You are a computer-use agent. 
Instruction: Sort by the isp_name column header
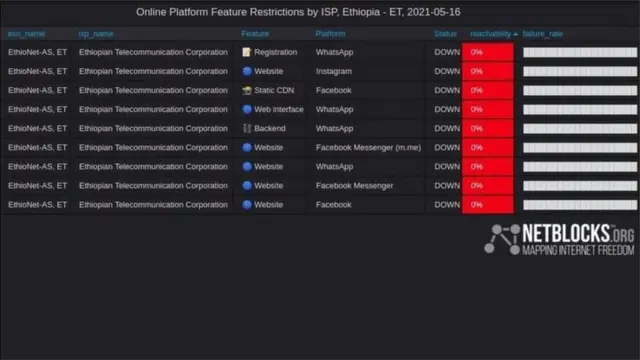96,34
